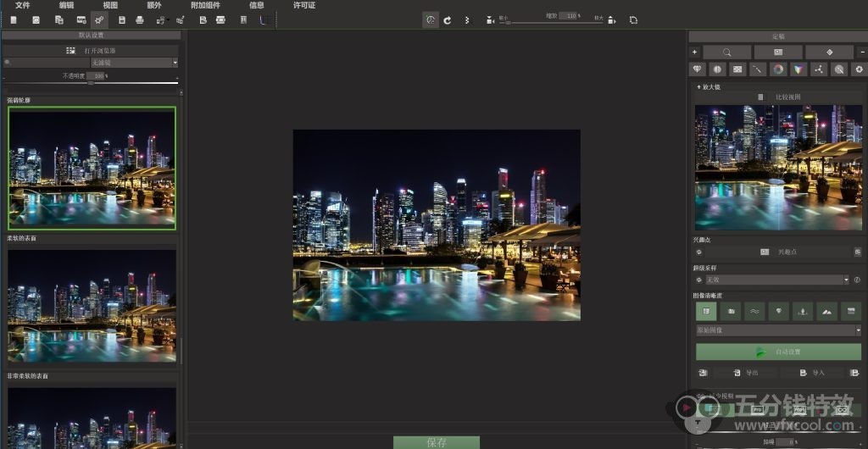Select the round color wheel icon
This screenshot has width=868, height=449.
tap(778, 69)
